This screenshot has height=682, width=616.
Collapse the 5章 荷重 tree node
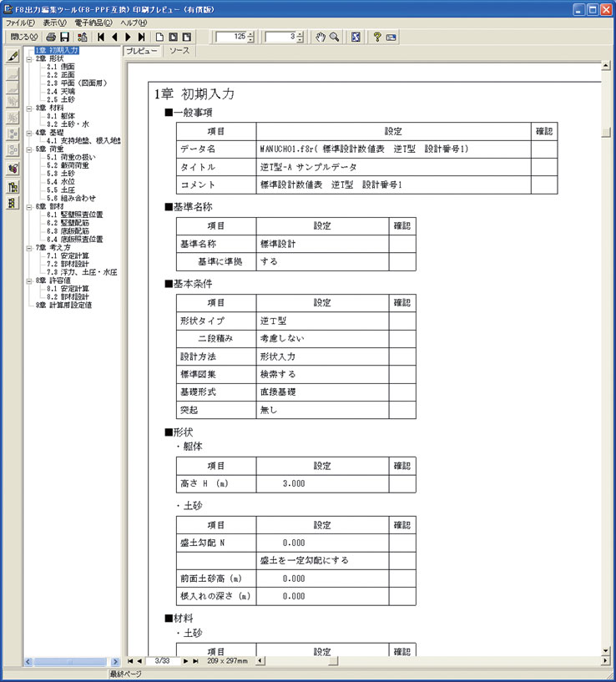click(29, 149)
